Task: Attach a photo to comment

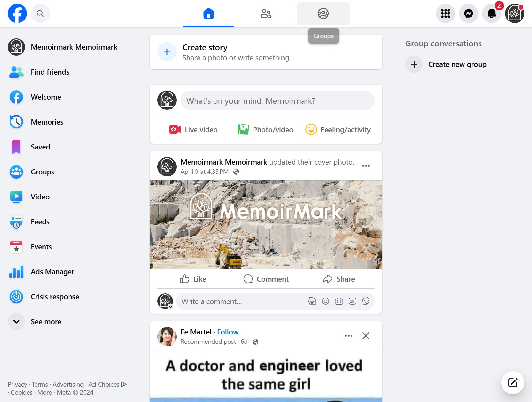Action: [339, 301]
